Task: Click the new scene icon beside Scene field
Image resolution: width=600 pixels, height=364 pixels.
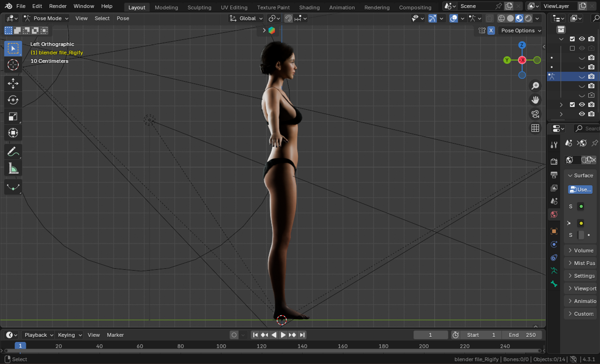Action: pos(509,6)
